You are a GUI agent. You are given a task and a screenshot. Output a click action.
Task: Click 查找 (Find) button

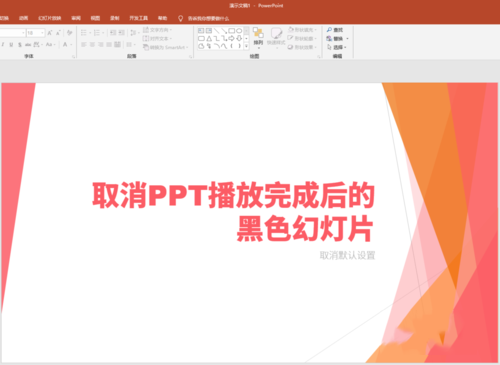335,30
